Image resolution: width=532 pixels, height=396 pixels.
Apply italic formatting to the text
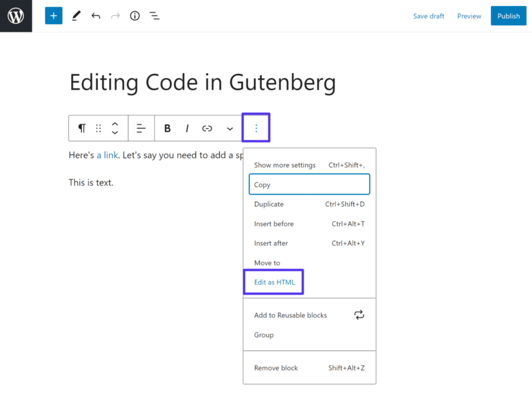(187, 128)
